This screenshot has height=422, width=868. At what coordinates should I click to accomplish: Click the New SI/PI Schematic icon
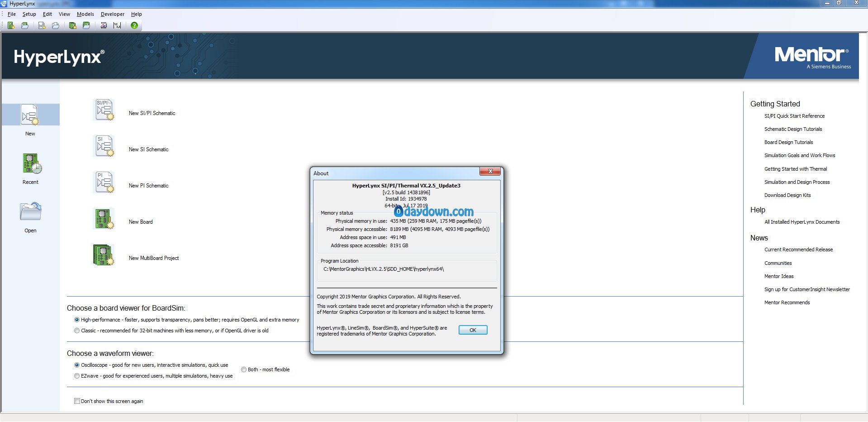[x=104, y=110]
